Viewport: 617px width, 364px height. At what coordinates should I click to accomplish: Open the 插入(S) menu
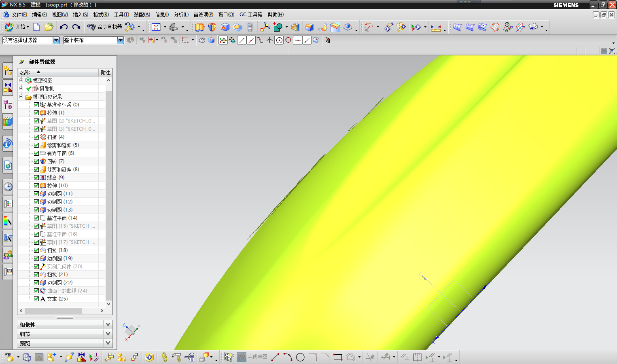(81, 15)
